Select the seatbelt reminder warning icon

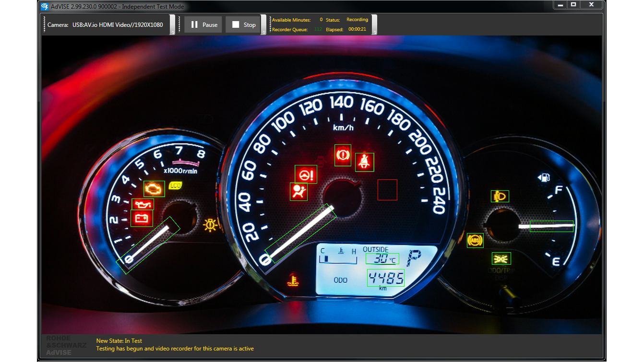click(x=364, y=162)
